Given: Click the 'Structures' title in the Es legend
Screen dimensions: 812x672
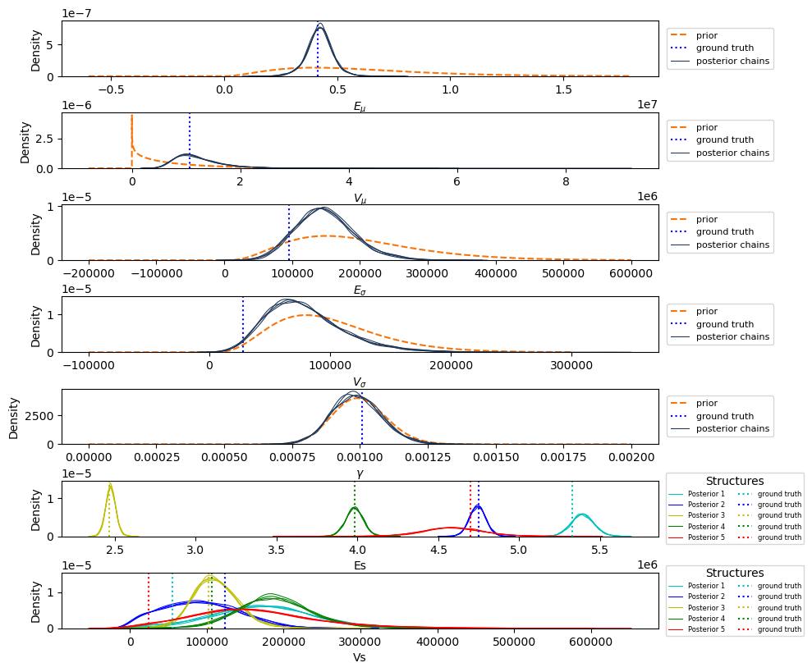Looking at the screenshot, I should (x=735, y=481).
